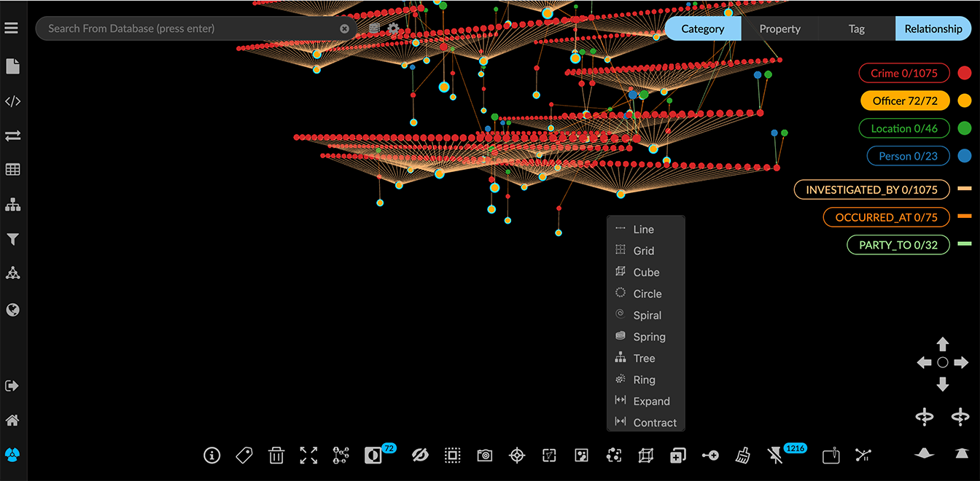This screenshot has height=481, width=980.
Task: Toggle the unpin icon with 1216 badge
Action: coord(775,455)
